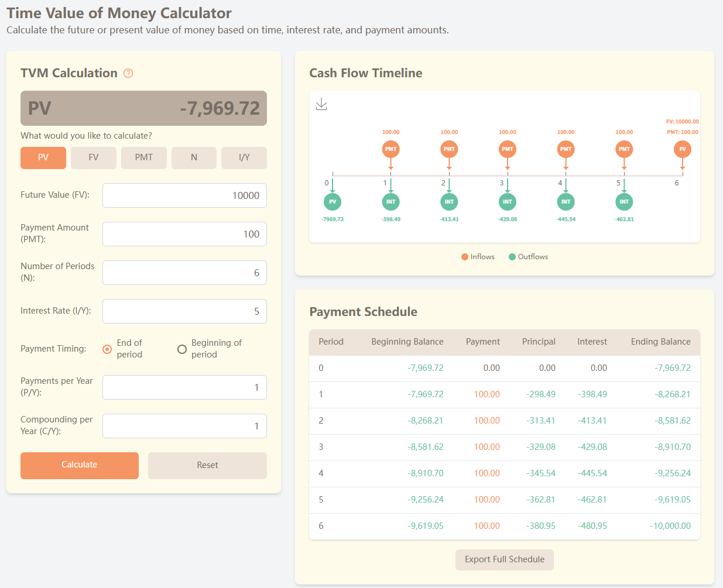Switch calculation mode to PMT
The height and width of the screenshot is (588, 723).
click(143, 157)
